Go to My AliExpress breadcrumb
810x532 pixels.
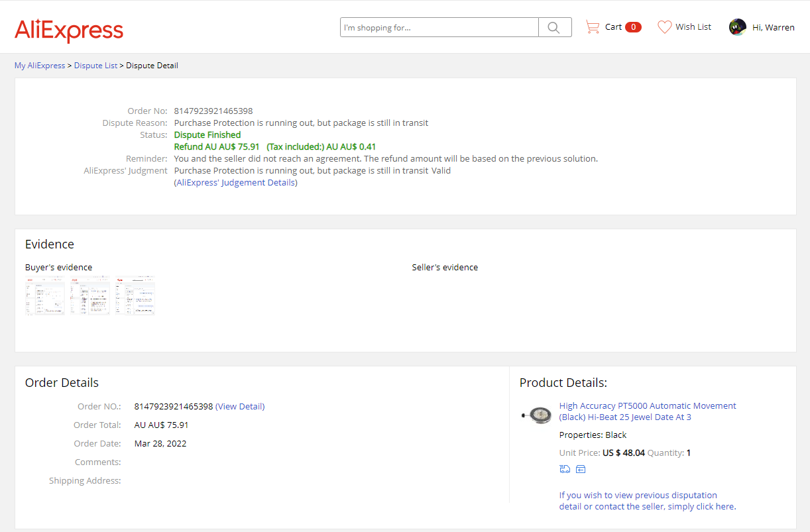(x=40, y=66)
